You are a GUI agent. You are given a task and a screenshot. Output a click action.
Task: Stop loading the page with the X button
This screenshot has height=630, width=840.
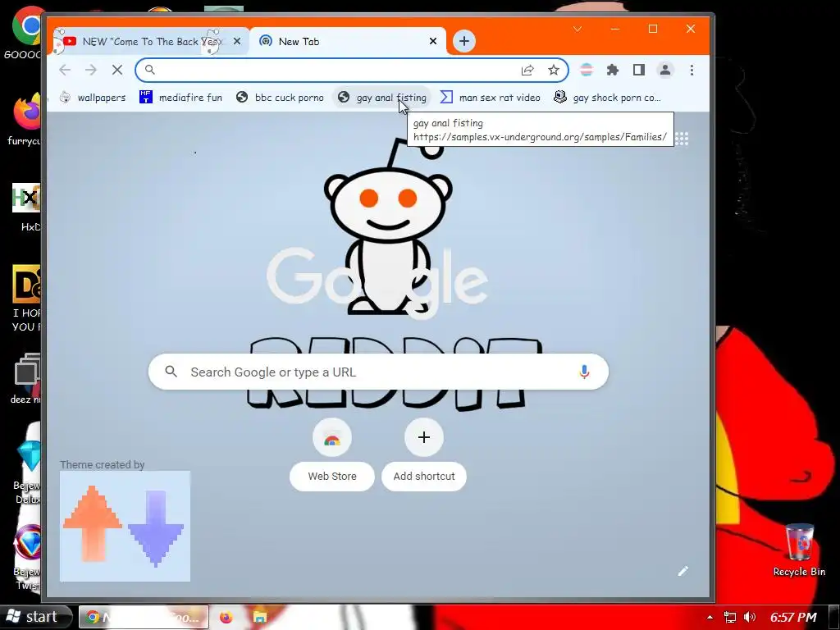(x=117, y=70)
